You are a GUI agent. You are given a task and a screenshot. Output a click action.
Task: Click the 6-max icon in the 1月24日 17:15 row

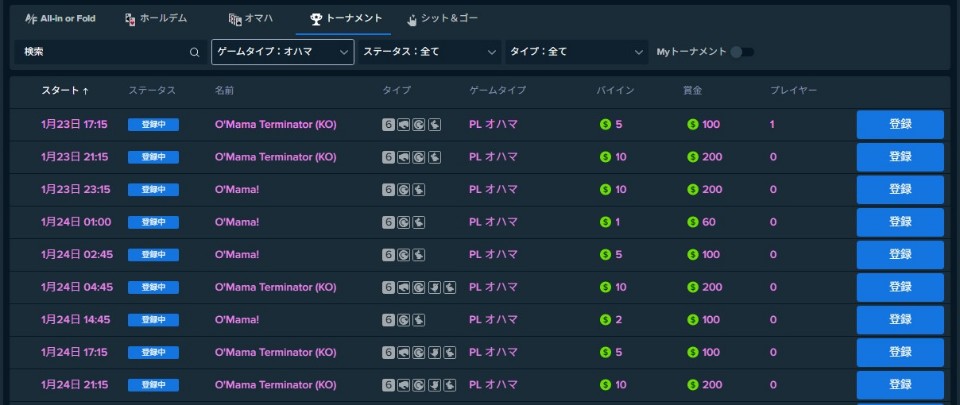(x=388, y=352)
